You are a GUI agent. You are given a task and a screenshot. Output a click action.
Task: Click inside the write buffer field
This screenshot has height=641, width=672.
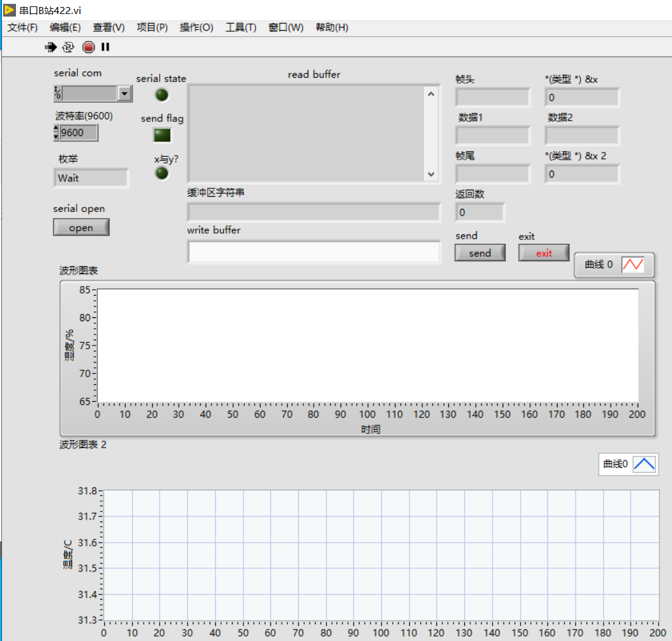coord(313,252)
